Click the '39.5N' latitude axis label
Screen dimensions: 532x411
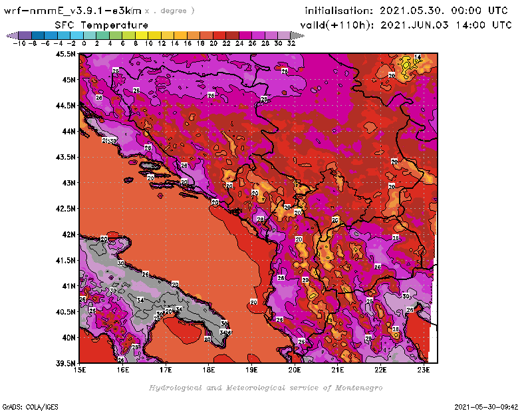(x=65, y=364)
